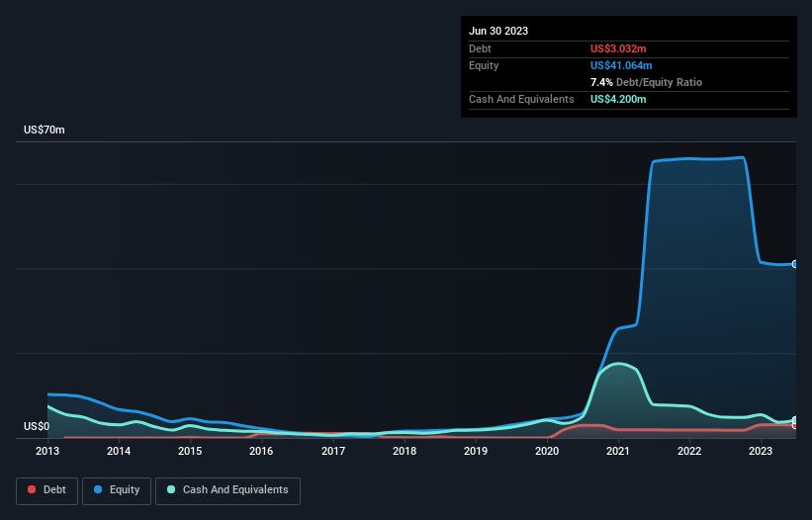Screen dimensions: 812x520
Task: Click the US$0 y-axis label
Action: coord(37,426)
